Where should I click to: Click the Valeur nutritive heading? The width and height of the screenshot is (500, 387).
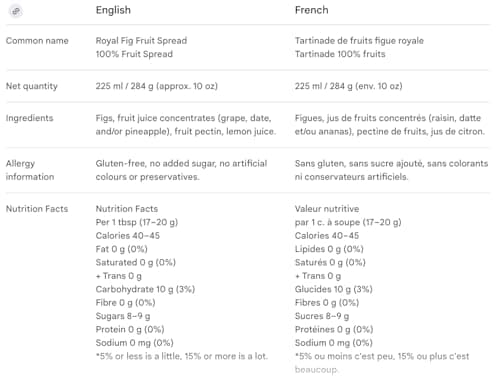[327, 209]
